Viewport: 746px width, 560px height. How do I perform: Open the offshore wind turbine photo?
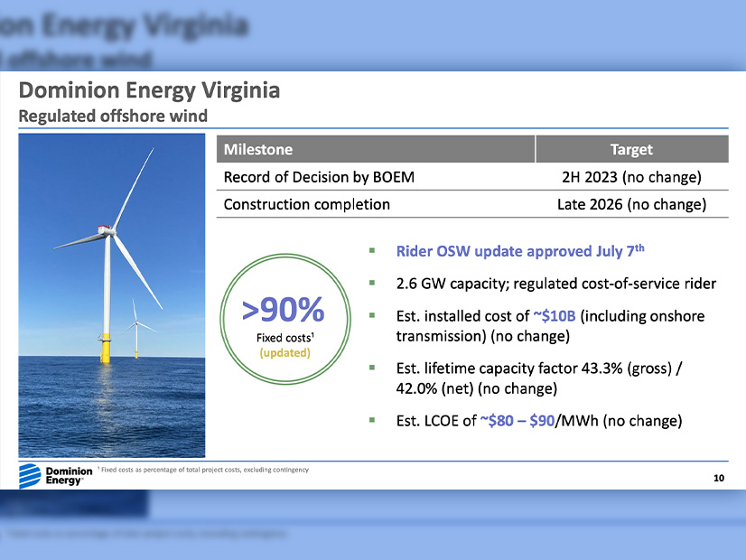(111, 295)
